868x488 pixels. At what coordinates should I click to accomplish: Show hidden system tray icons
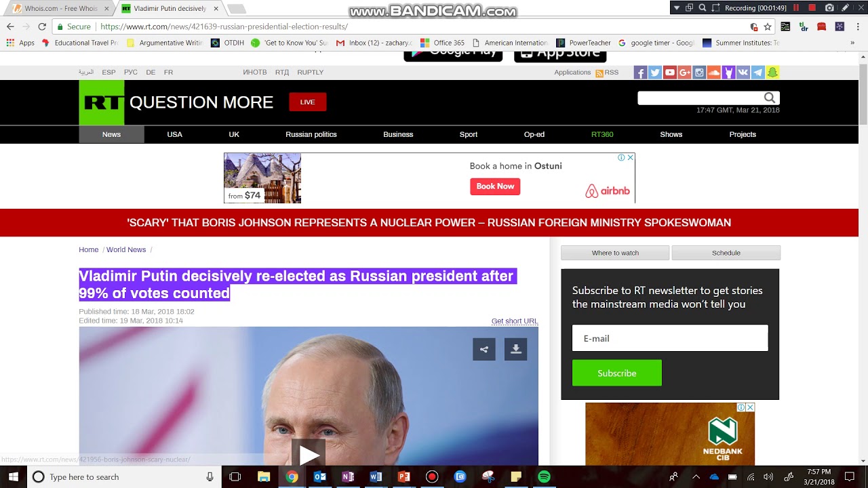coord(696,477)
